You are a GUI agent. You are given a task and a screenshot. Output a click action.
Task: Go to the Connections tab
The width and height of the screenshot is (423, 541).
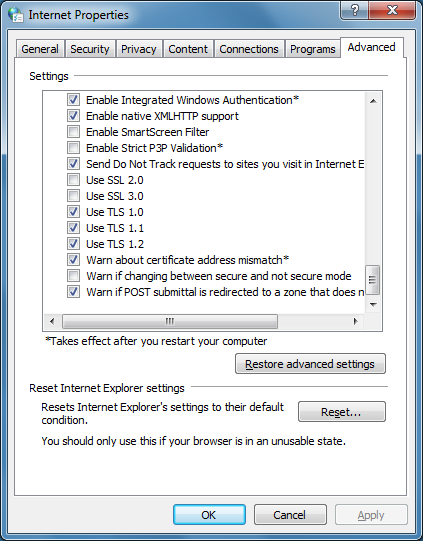coord(249,49)
